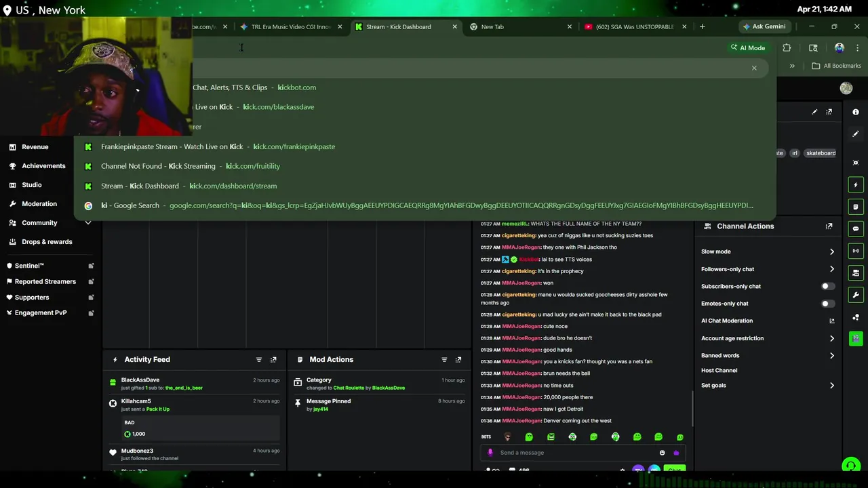Open the browser extensions puzzle icon

(x=787, y=47)
